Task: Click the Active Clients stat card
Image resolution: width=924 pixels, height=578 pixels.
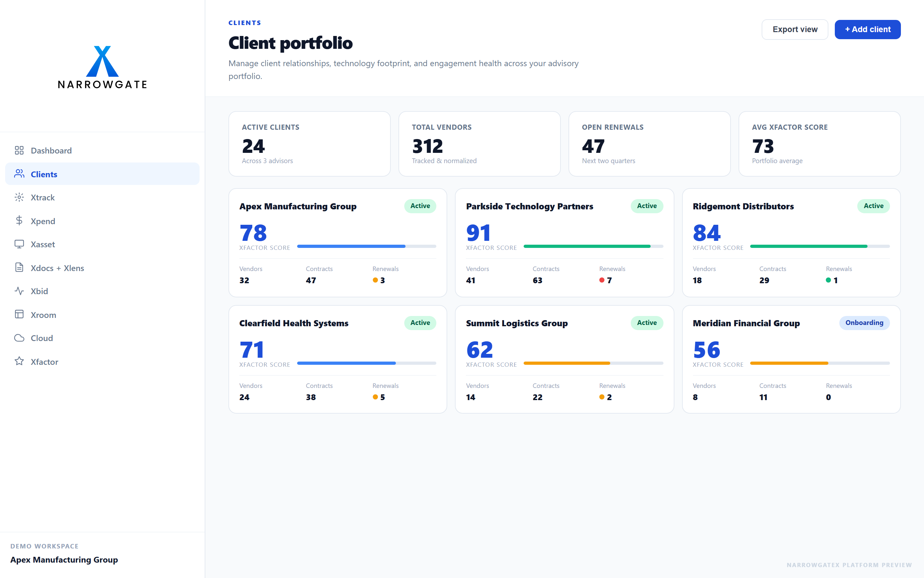Action: tap(309, 144)
